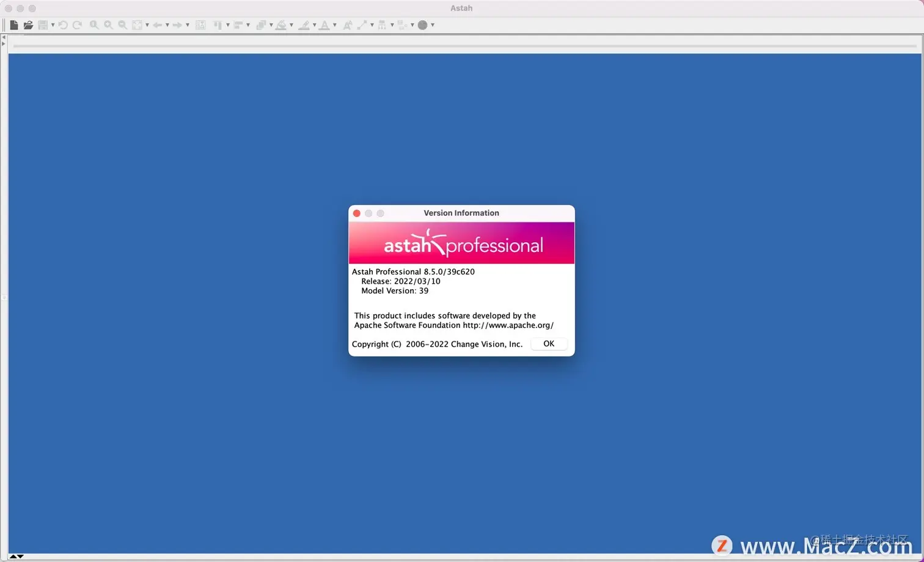Viewport: 924px width, 562px height.
Task: Reset zoom to 100% magnifier
Action: tap(94, 25)
